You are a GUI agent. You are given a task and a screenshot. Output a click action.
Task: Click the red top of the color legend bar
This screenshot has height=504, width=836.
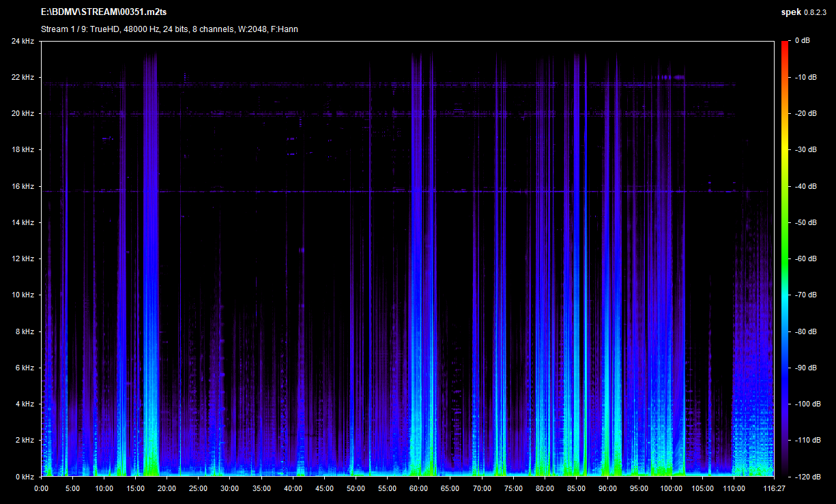pos(785,45)
